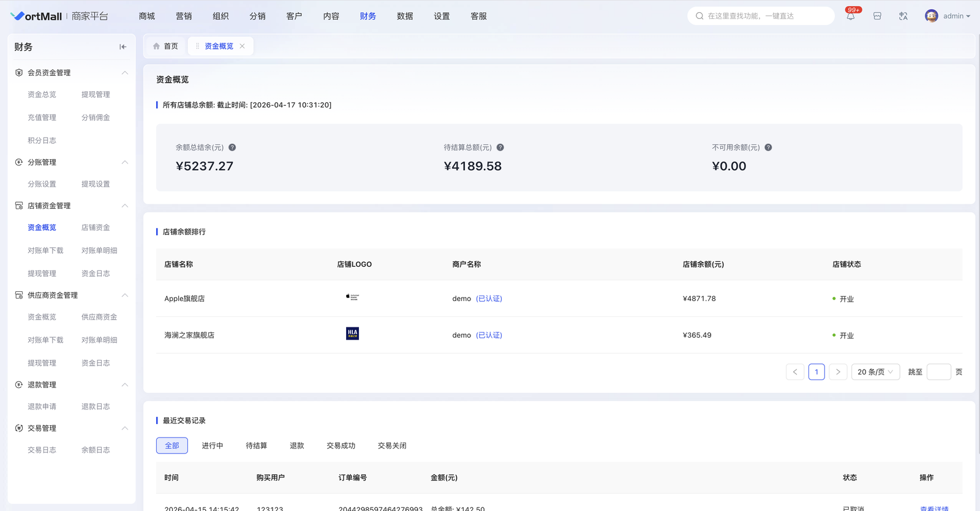This screenshot has width=980, height=511.
Task: Click the store icon in header
Action: point(877,17)
